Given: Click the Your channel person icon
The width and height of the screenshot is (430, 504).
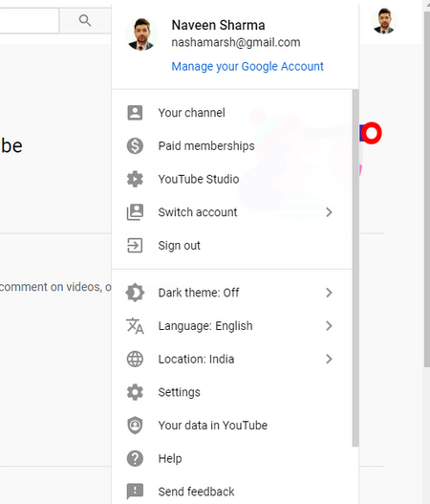Looking at the screenshot, I should pyautogui.click(x=135, y=113).
